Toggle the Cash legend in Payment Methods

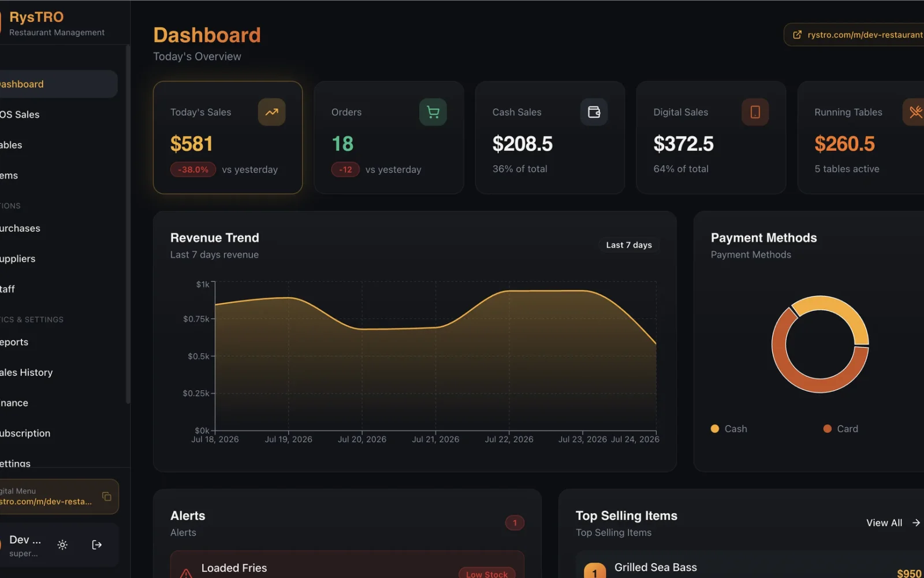pos(729,429)
